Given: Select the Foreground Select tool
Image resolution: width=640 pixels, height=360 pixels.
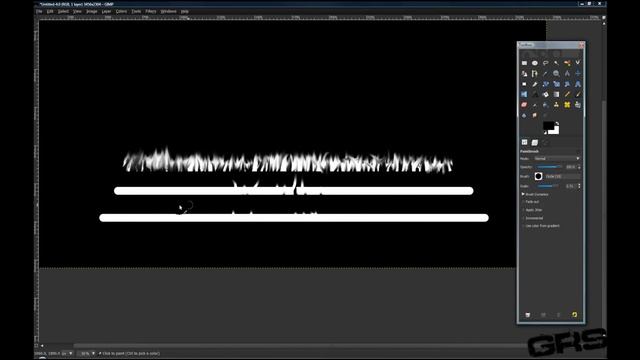Looking at the screenshot, I should [x=524, y=73].
